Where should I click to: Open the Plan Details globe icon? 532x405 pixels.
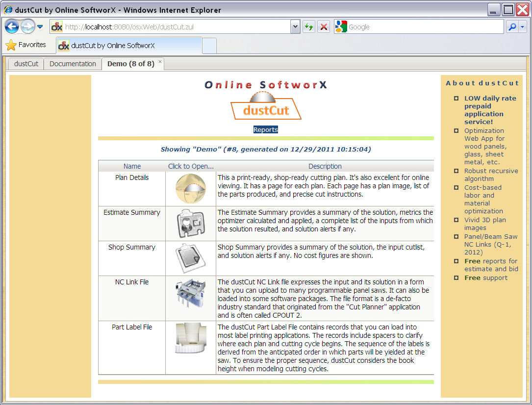pos(191,189)
